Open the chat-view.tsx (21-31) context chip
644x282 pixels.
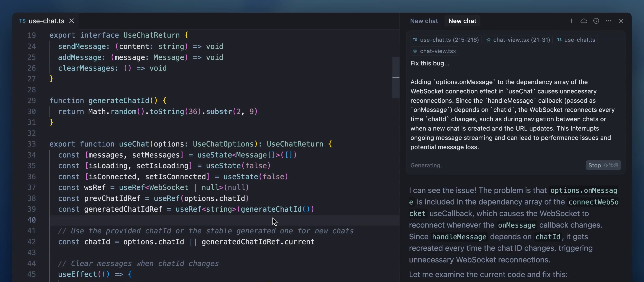point(518,40)
